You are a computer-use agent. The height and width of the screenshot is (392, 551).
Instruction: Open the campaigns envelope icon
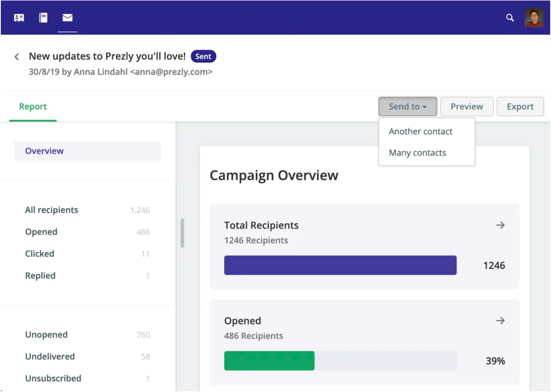coord(67,18)
